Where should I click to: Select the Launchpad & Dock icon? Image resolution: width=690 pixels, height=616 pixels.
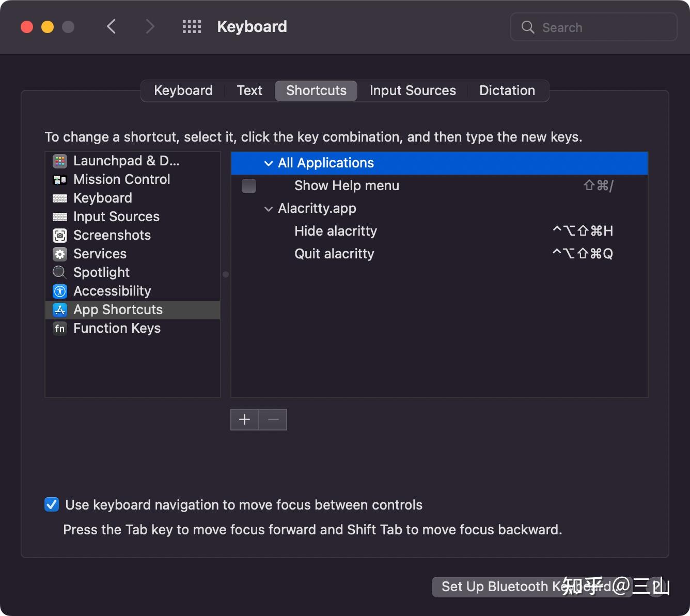60,161
